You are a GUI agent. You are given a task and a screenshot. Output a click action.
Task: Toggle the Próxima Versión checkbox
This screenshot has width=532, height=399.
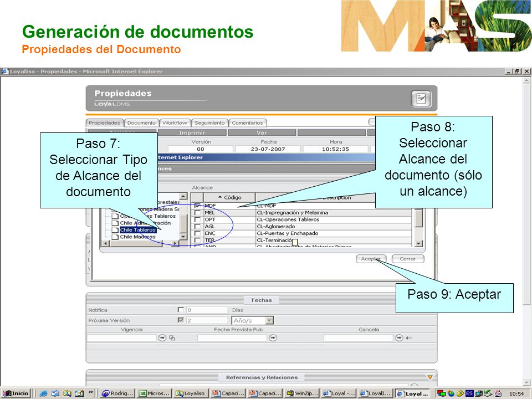181,320
